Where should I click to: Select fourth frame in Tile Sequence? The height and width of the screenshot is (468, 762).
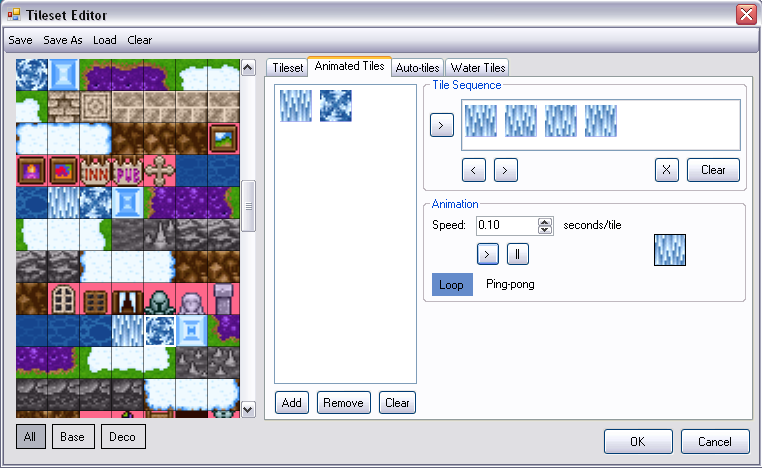(x=601, y=121)
